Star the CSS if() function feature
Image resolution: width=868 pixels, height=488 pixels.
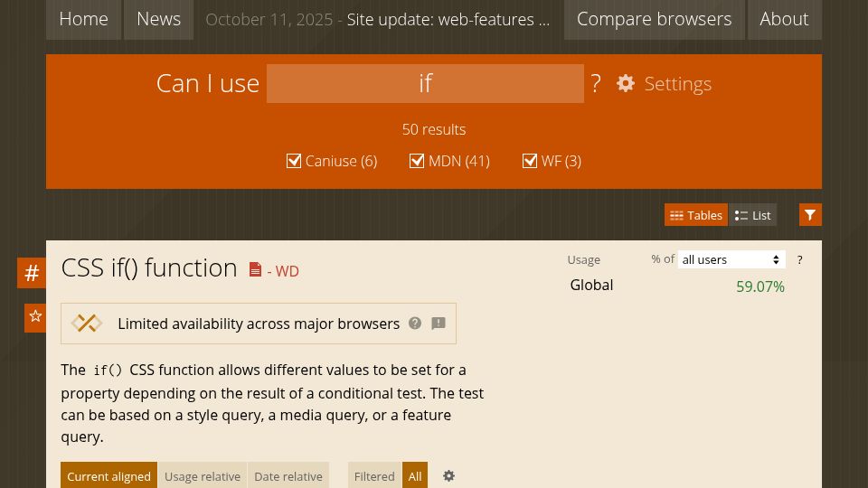[x=35, y=316]
